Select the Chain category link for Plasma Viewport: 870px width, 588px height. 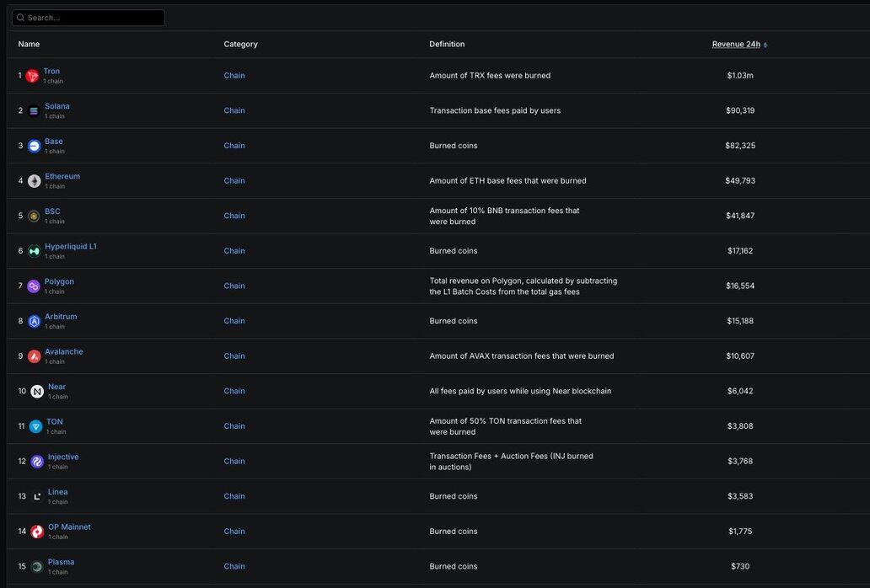234,566
